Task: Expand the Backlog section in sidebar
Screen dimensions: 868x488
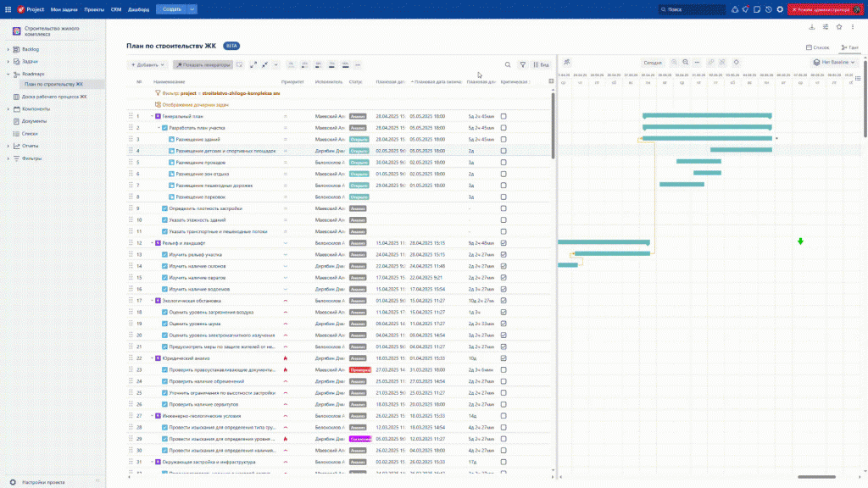Action: (x=8, y=49)
